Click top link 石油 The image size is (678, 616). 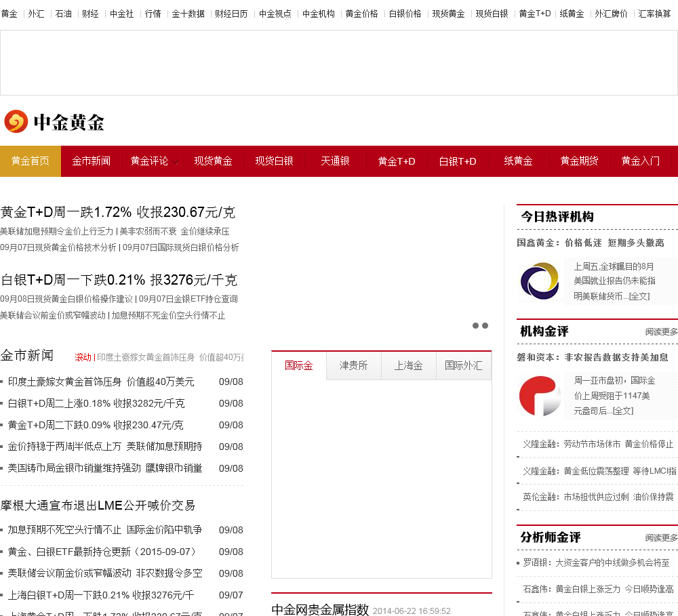[64, 14]
